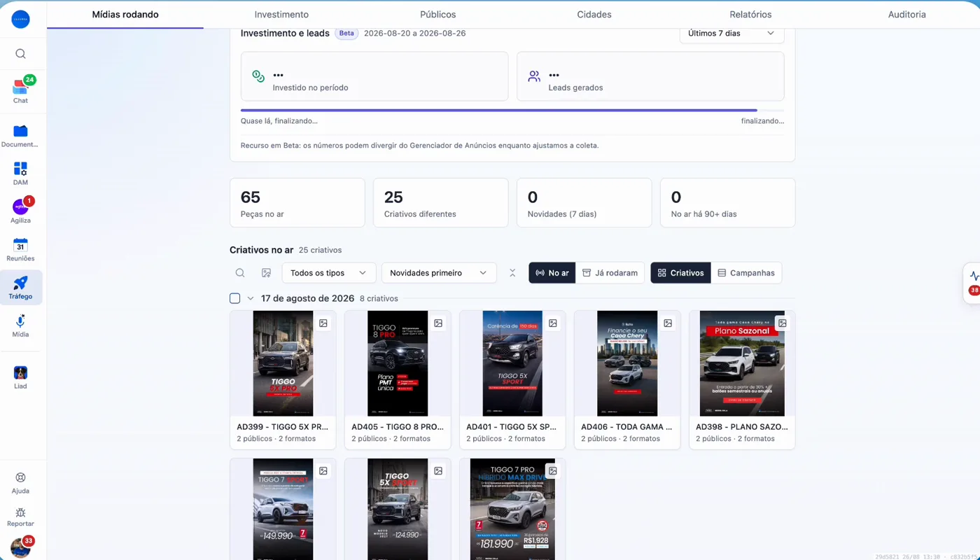Viewport: 980px width, 560px height.
Task: Open the Tiggo 7 149.990 creative thumbnail
Action: coord(283,509)
